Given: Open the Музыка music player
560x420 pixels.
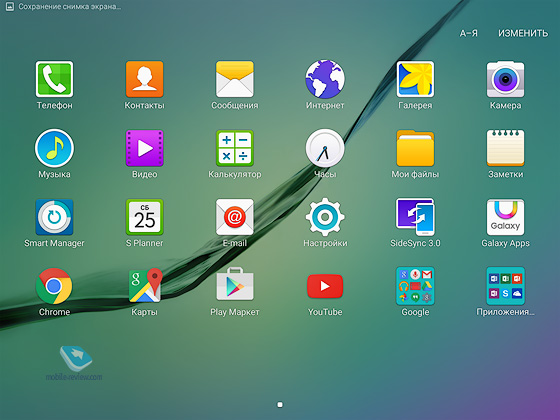Looking at the screenshot, I should tap(54, 148).
